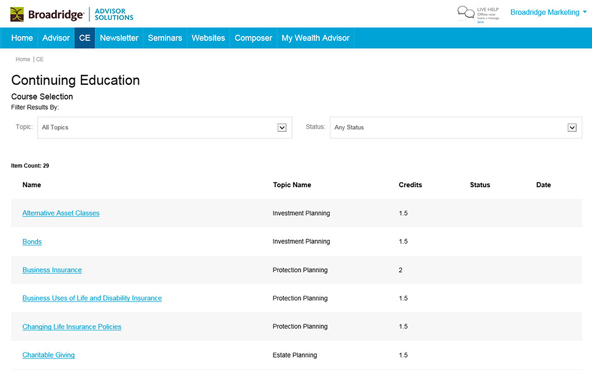Click the Topic Name column header
The height and width of the screenshot is (370, 592).
pyautogui.click(x=292, y=185)
